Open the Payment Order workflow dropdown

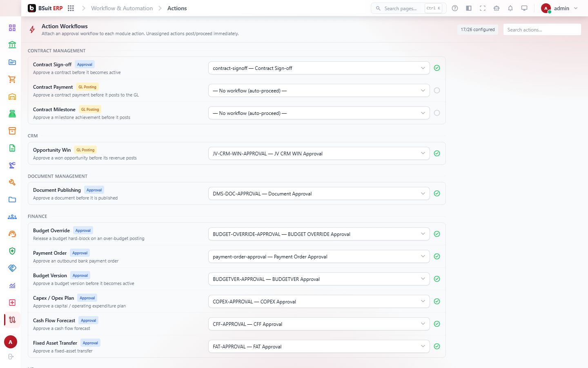pos(319,256)
